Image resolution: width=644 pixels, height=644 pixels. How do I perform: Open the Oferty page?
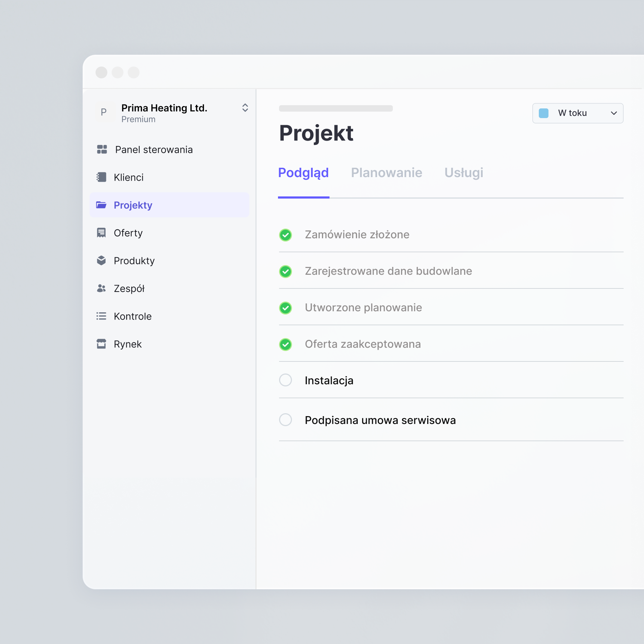(x=170, y=233)
